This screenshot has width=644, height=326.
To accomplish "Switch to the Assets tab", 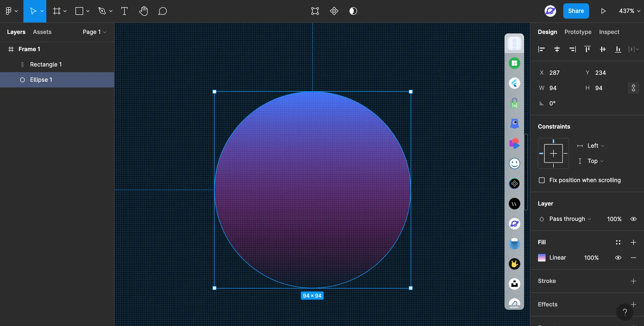I will coord(42,32).
